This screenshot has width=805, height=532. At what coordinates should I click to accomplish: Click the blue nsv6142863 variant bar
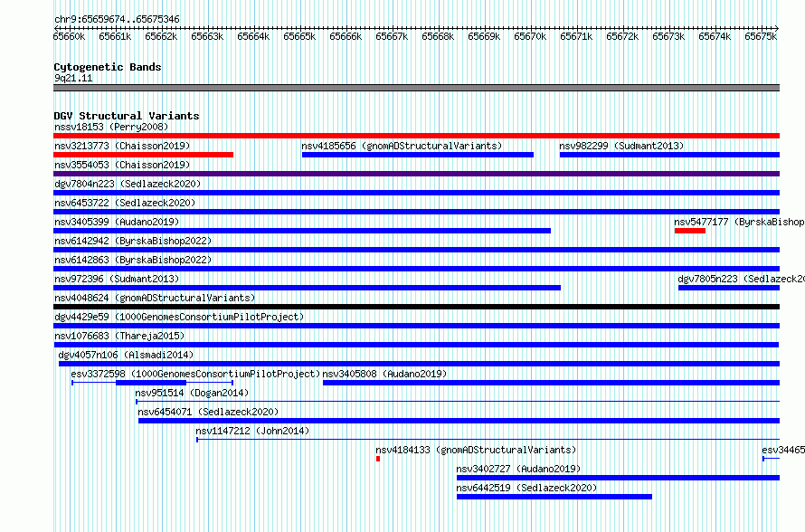pos(416,269)
